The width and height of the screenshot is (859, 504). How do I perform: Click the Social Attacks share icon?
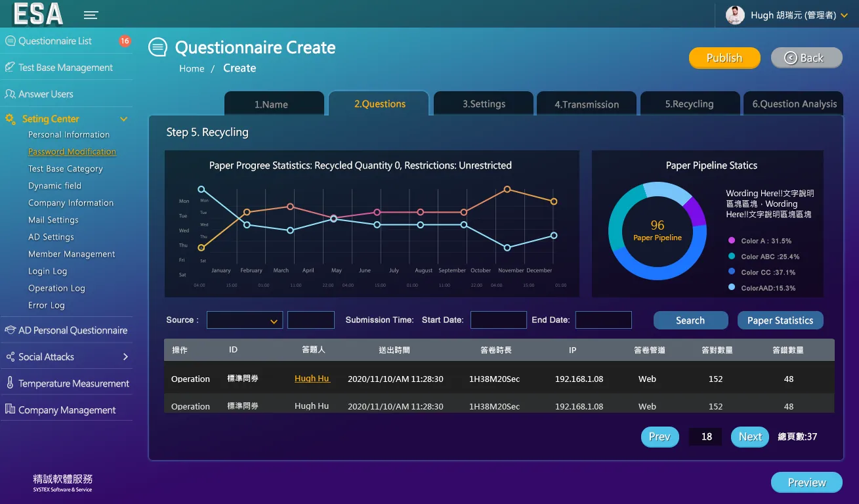click(x=10, y=357)
